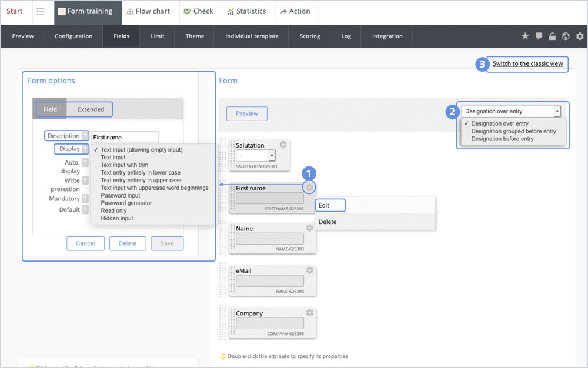Viewport: 588px width, 368px height.
Task: Click the gear icon on the Salutation field
Action: 283,145
